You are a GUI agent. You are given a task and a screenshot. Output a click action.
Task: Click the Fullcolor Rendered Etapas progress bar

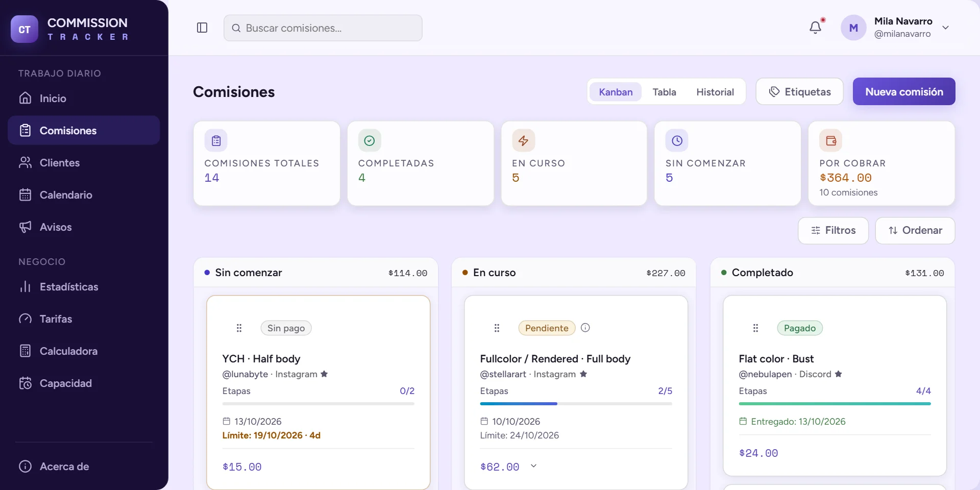pyautogui.click(x=576, y=404)
